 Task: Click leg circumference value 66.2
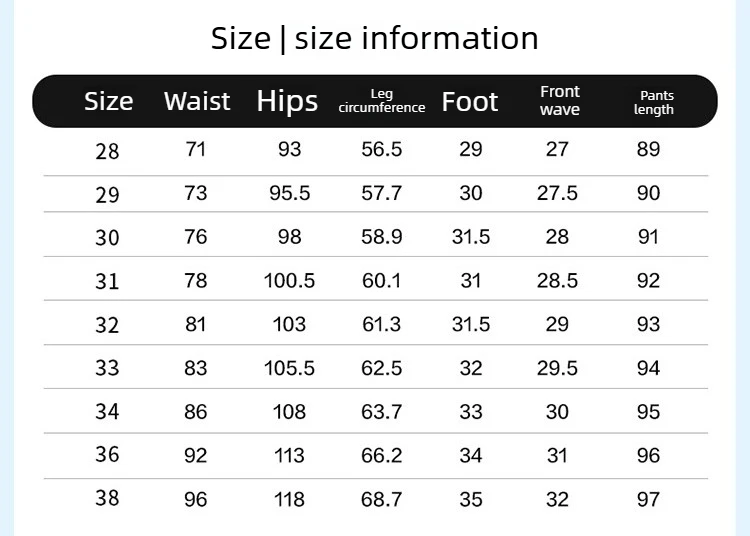coord(382,456)
